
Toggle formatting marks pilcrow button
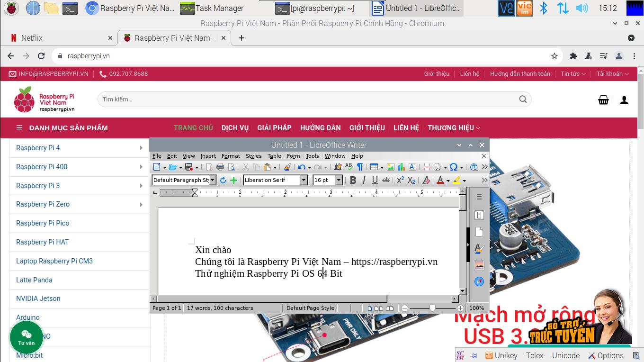(360, 167)
